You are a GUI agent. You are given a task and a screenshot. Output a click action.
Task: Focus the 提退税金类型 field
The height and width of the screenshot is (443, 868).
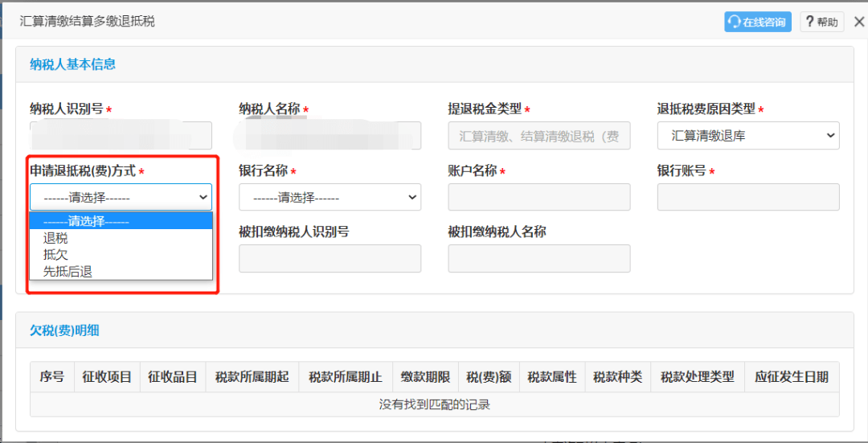pos(538,136)
